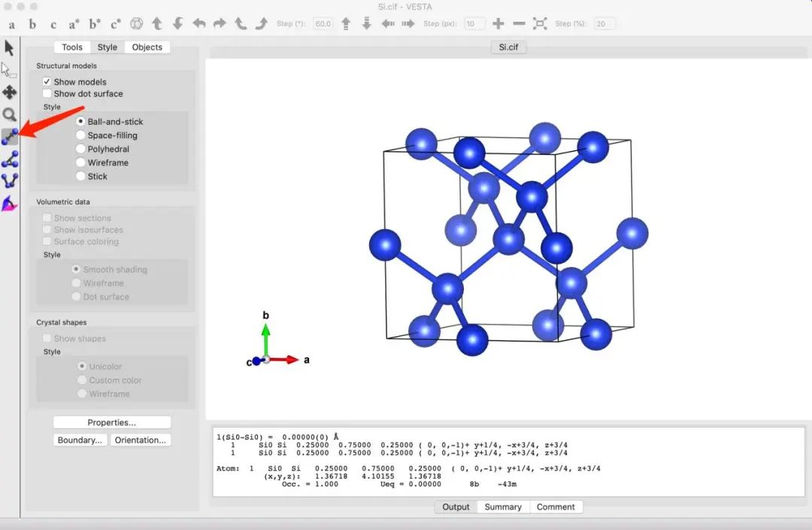Rotate structure downward with curved down arrow

click(177, 23)
